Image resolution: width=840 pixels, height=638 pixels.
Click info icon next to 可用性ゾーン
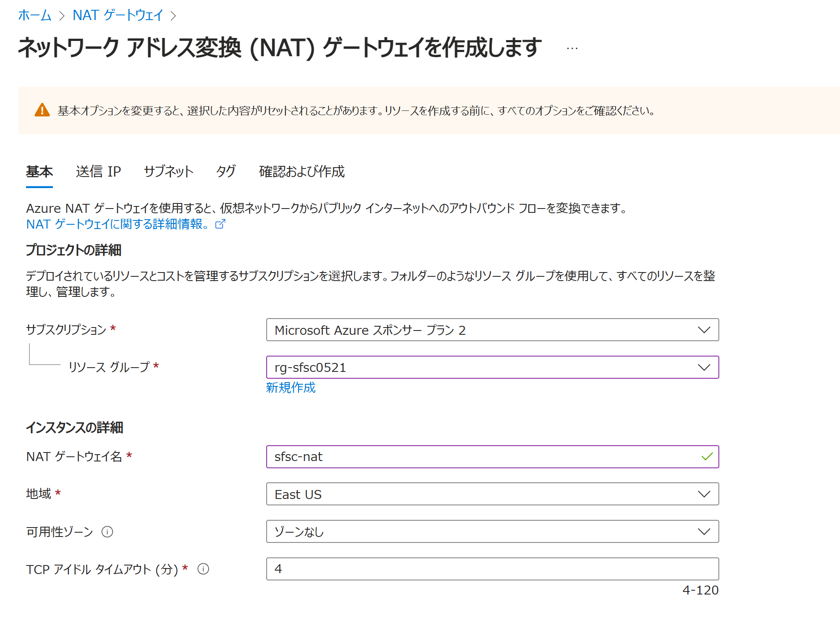[x=107, y=532]
